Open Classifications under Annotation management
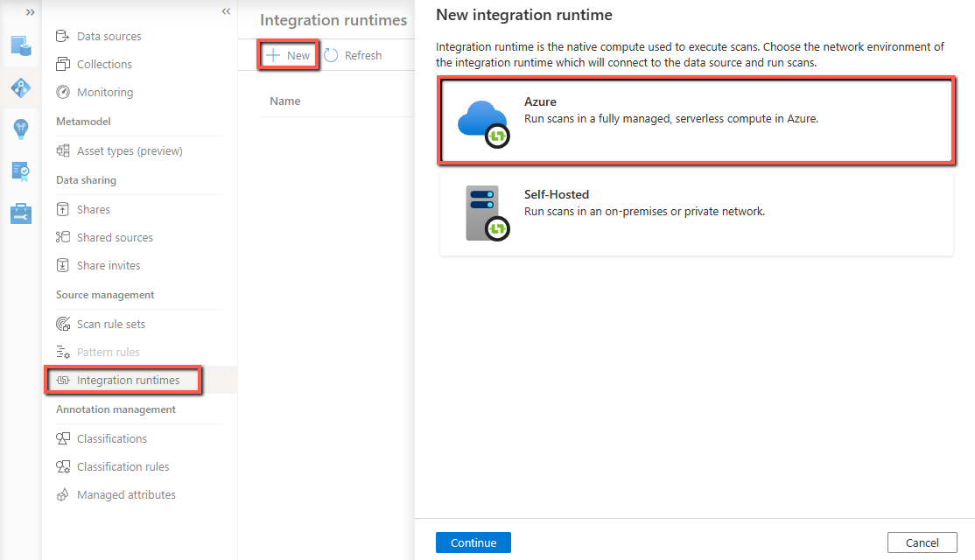 (x=112, y=438)
